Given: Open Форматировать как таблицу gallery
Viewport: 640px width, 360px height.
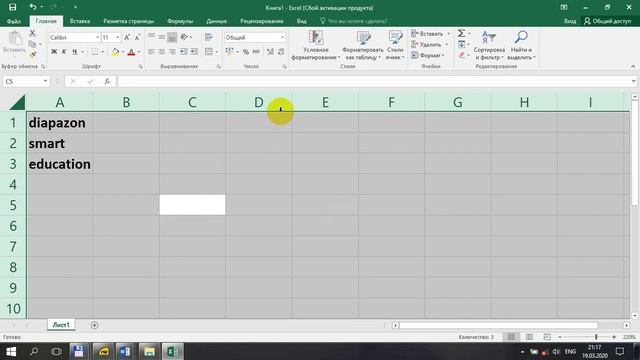Looking at the screenshot, I should [362, 45].
